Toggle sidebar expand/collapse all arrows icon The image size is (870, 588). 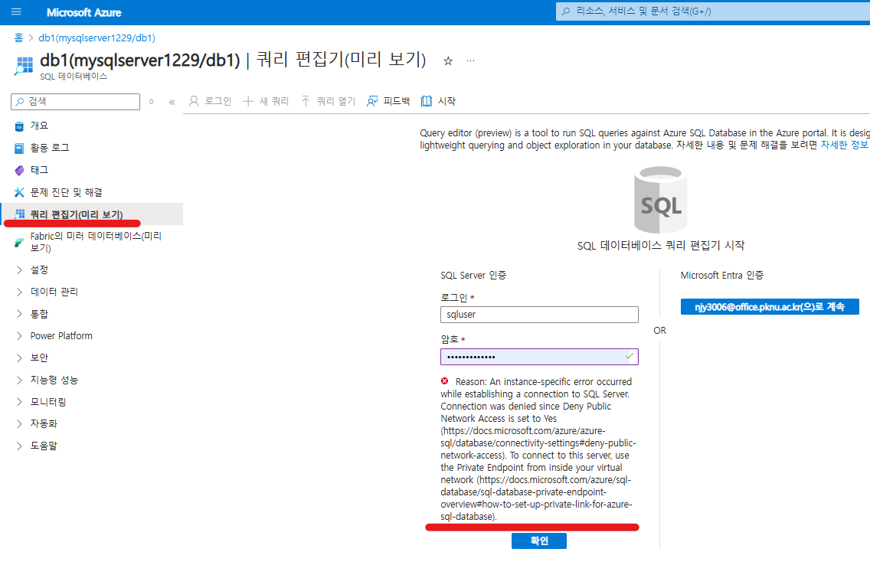pyautogui.click(x=151, y=102)
